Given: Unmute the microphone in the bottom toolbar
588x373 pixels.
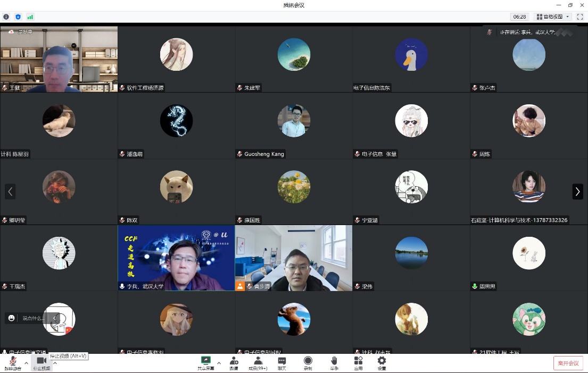Looking at the screenshot, I should pos(12,362).
